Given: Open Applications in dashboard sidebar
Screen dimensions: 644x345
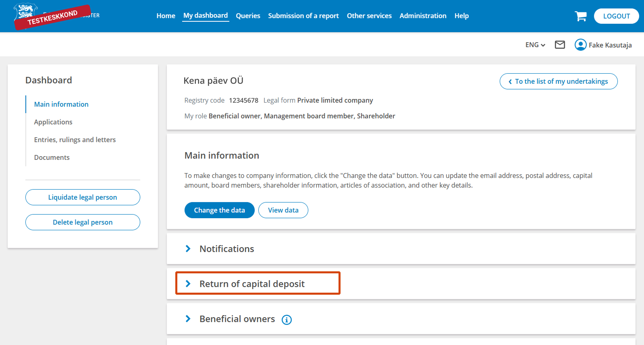Looking at the screenshot, I should (x=53, y=122).
